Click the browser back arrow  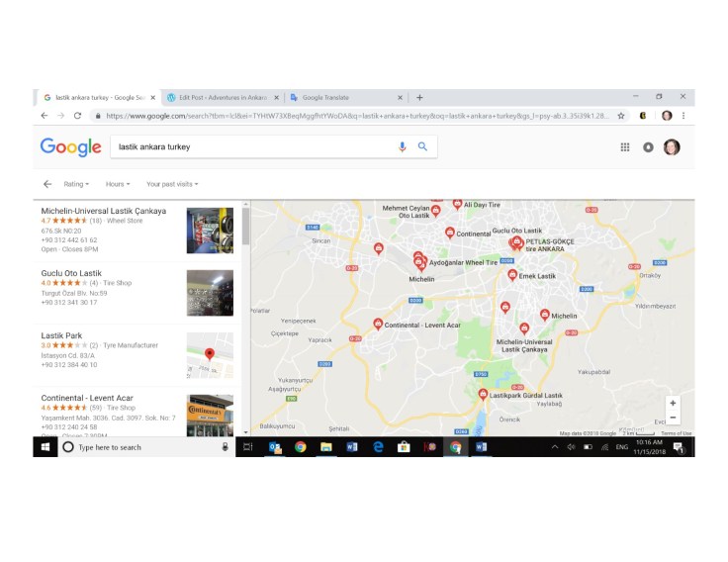click(x=45, y=116)
